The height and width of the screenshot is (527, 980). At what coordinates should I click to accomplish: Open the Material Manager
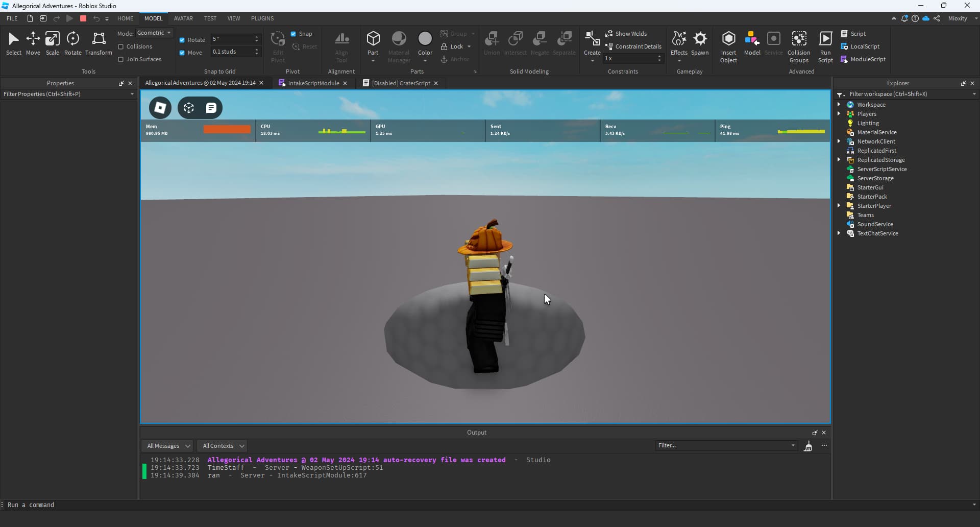399,45
